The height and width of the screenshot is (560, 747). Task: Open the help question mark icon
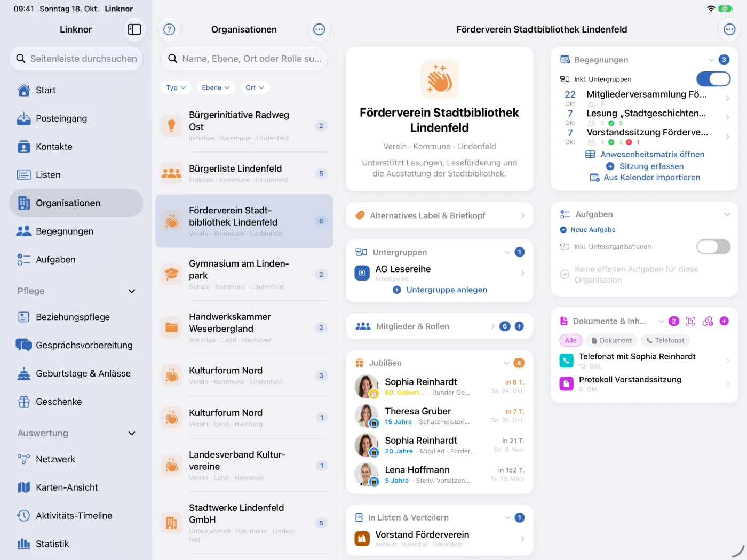coord(169,29)
